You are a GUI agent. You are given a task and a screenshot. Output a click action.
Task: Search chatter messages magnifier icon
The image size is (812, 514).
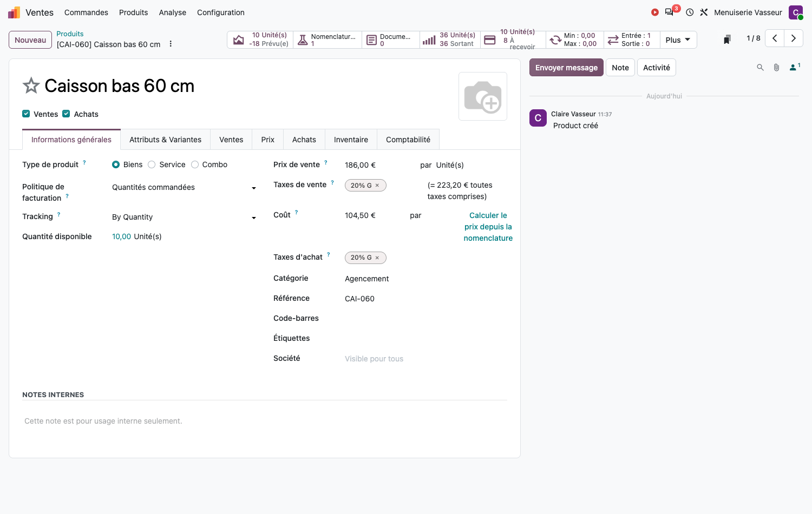tap(760, 68)
